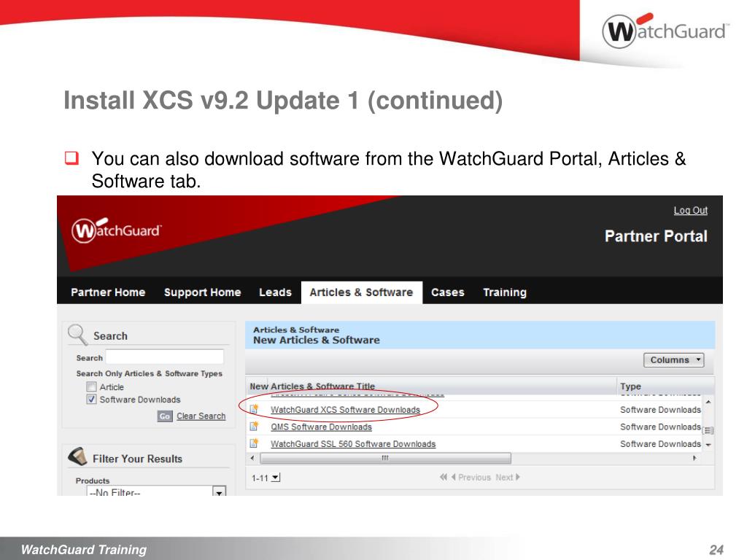Click the Type column header
The width and height of the screenshot is (747, 560).
630,386
